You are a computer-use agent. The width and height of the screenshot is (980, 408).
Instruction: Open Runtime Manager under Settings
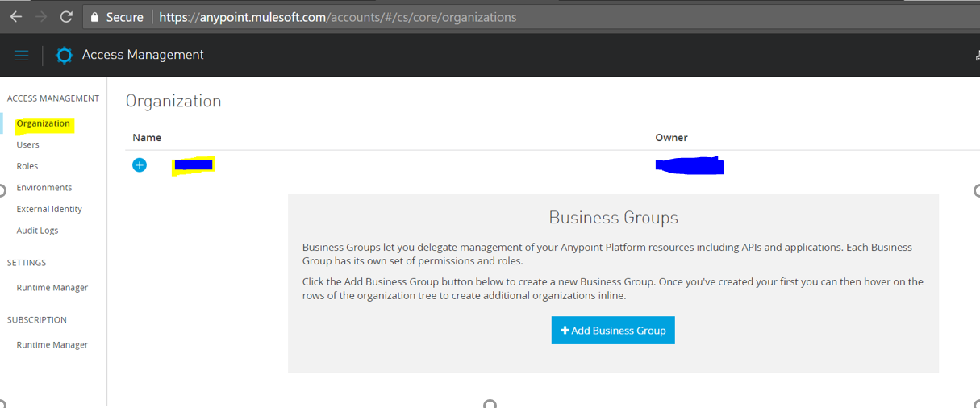tap(52, 288)
